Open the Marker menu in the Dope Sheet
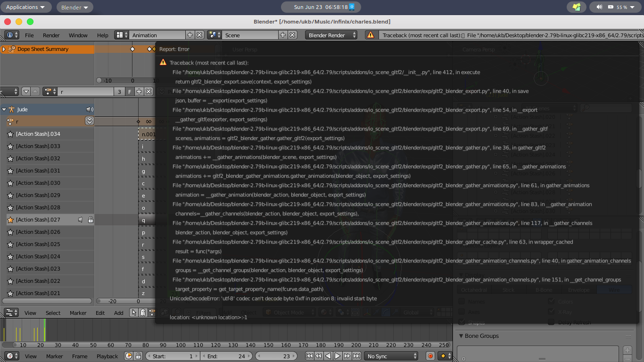 coord(78,313)
